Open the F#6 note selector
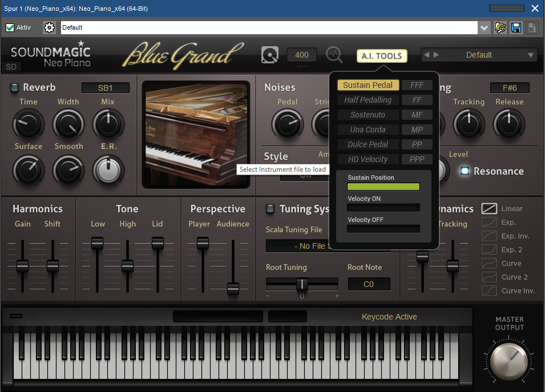Viewport: 545px width, 392px height. (x=510, y=88)
